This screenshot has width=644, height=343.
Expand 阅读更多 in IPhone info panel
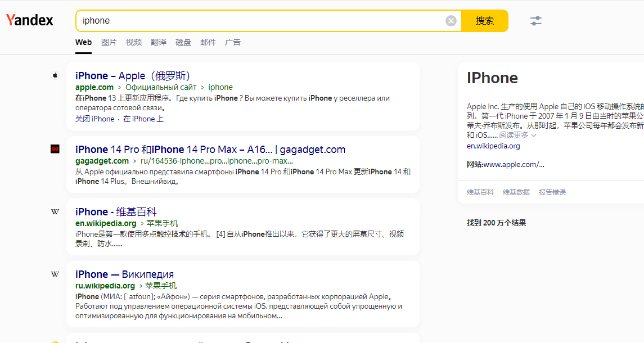click(x=517, y=135)
